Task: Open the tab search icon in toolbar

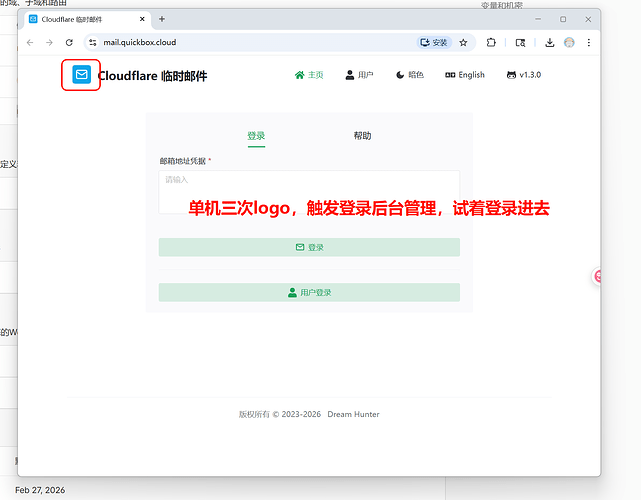Action: [x=520, y=43]
